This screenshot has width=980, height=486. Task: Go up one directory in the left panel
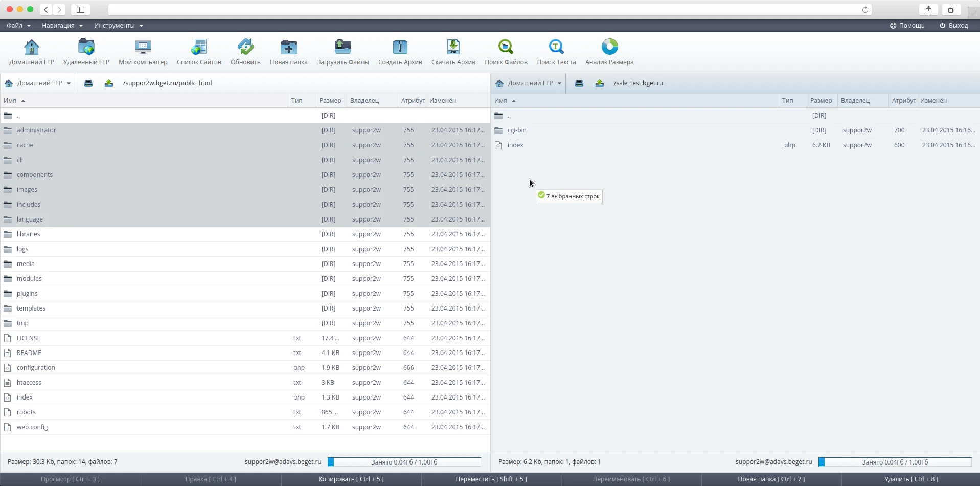(x=109, y=83)
